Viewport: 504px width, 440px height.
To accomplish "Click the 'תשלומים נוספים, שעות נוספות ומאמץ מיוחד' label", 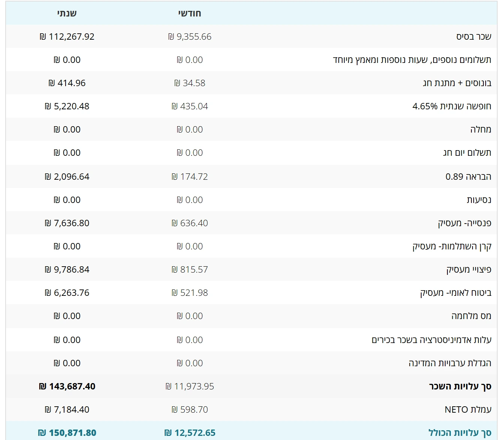I will pos(412,60).
